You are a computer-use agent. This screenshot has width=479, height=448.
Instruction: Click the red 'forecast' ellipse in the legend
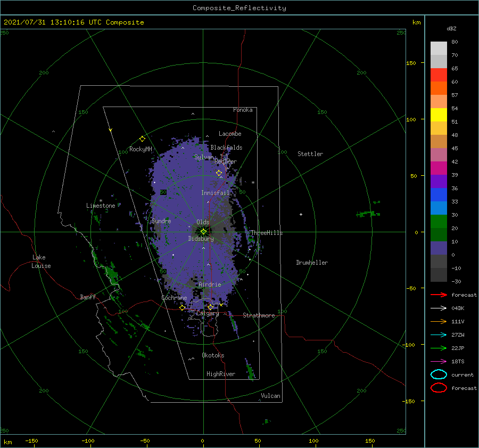(x=439, y=388)
